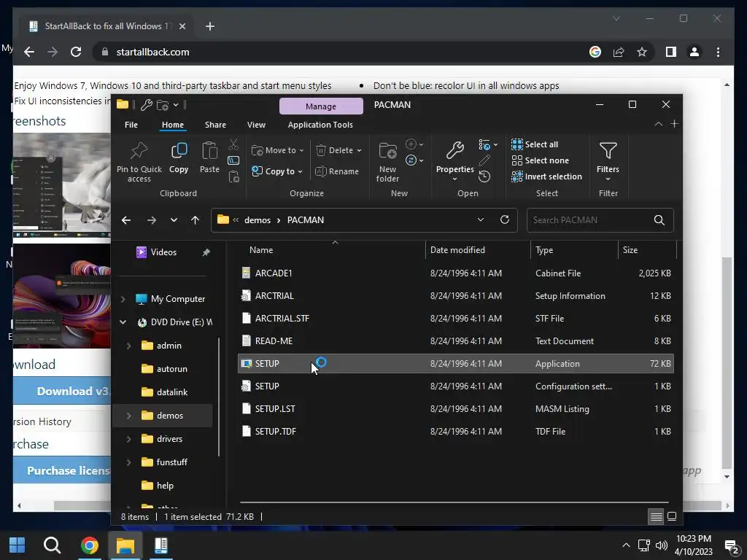The width and height of the screenshot is (747, 560).
Task: Select the READ-ME text document
Action: [x=455, y=341]
